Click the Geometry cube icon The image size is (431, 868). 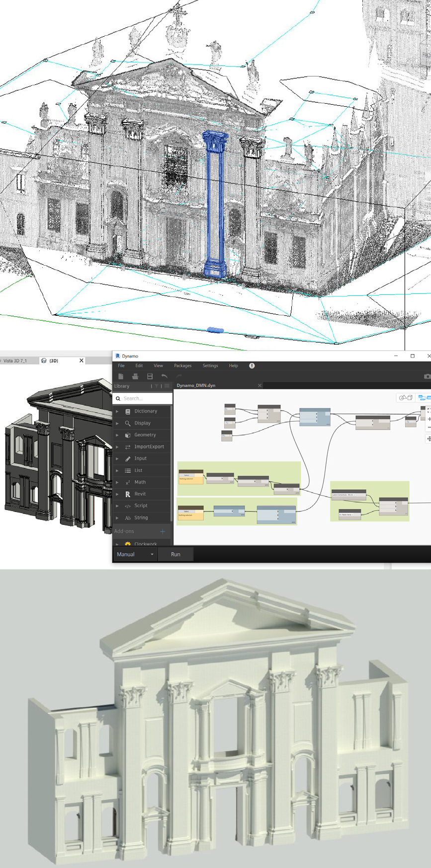[128, 435]
